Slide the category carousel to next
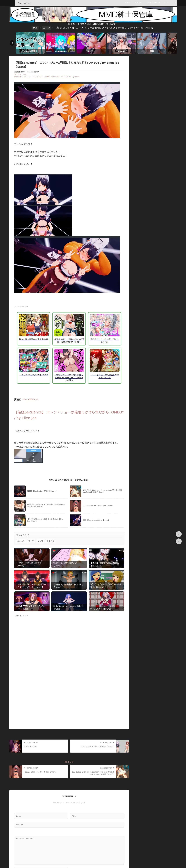186x868 pixels. [174, 43]
